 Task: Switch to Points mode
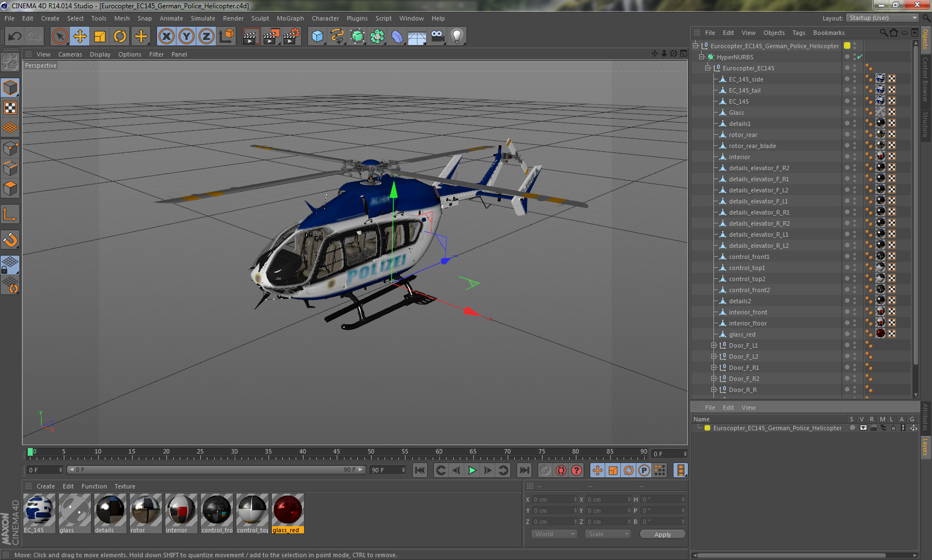[10, 148]
